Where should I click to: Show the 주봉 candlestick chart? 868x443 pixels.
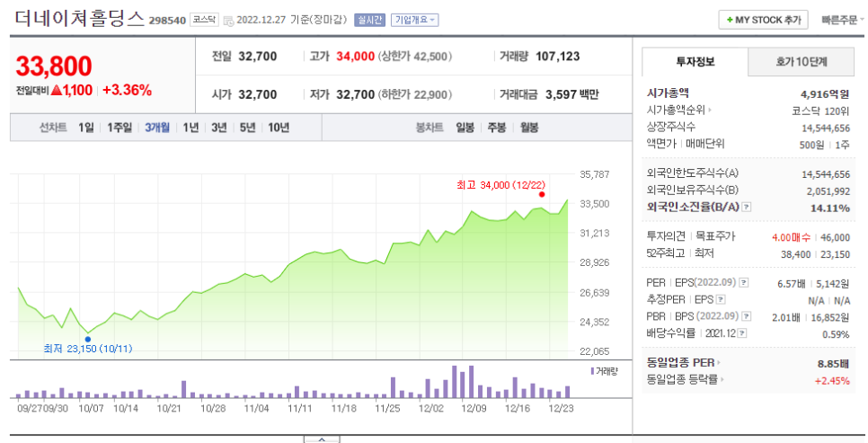coord(497,128)
